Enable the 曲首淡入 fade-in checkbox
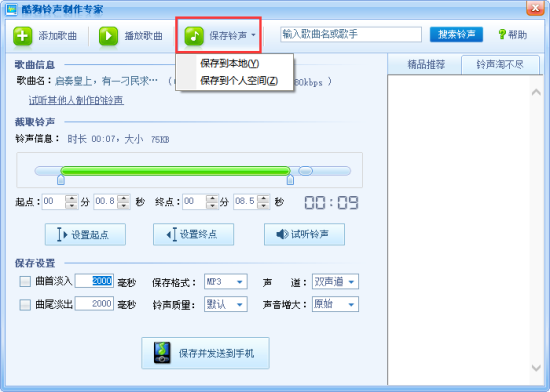This screenshot has height=392, width=550. coord(25,281)
